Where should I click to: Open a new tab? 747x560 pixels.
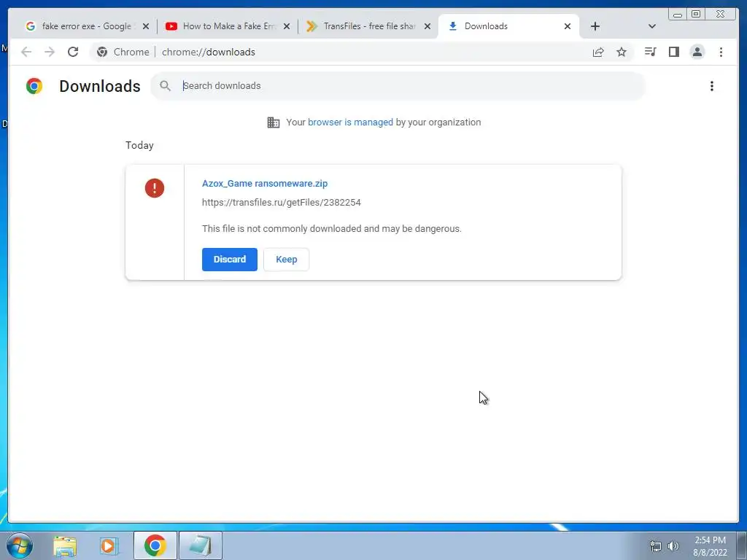[595, 26]
